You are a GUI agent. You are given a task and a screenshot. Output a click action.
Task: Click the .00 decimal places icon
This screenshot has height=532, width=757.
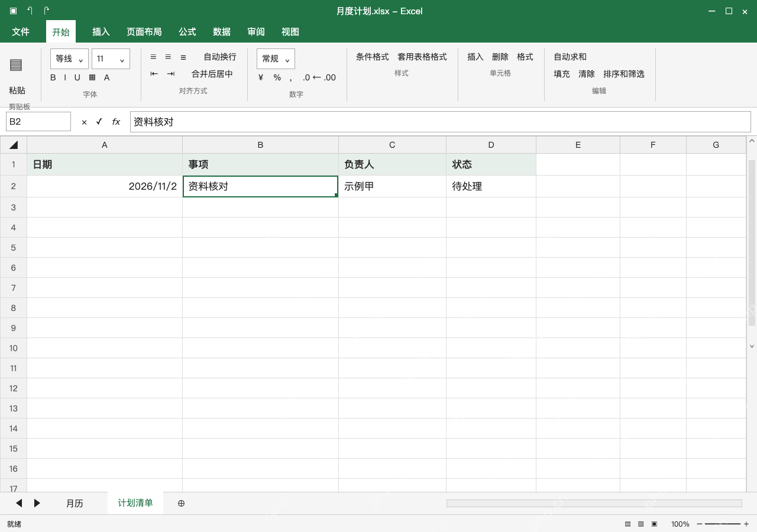pyautogui.click(x=329, y=77)
